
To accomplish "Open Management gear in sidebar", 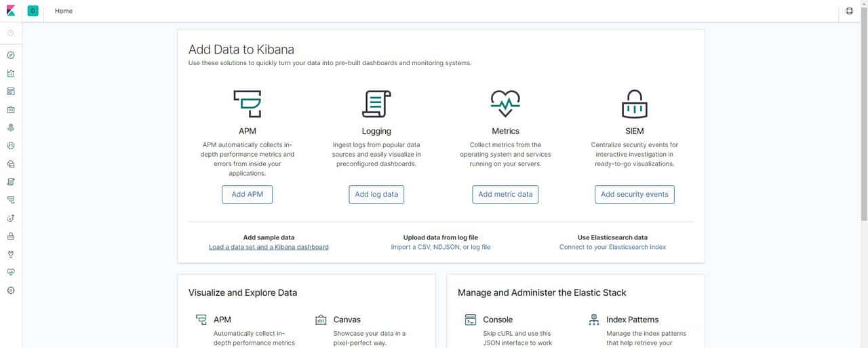I will pos(11,290).
